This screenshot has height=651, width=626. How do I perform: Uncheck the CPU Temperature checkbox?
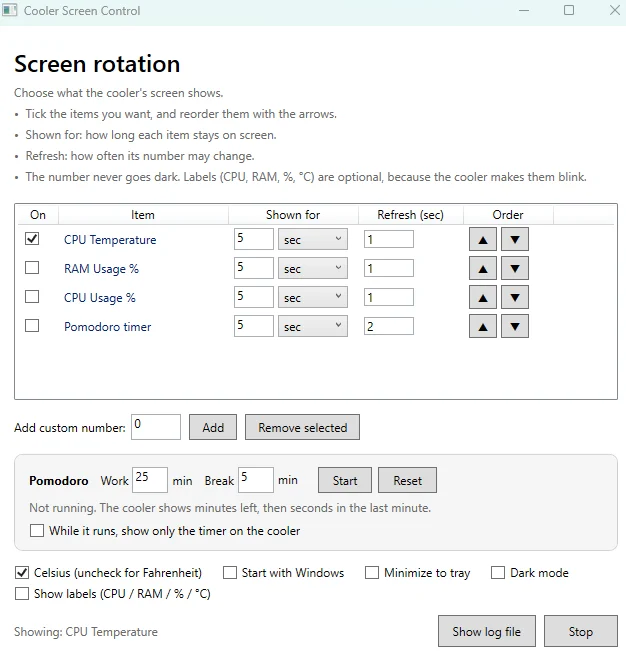pyautogui.click(x=32, y=239)
